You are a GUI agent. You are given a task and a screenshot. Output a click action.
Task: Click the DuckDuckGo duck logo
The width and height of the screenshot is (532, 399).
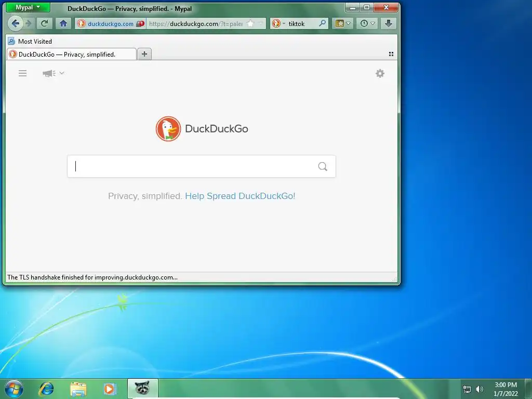point(168,129)
